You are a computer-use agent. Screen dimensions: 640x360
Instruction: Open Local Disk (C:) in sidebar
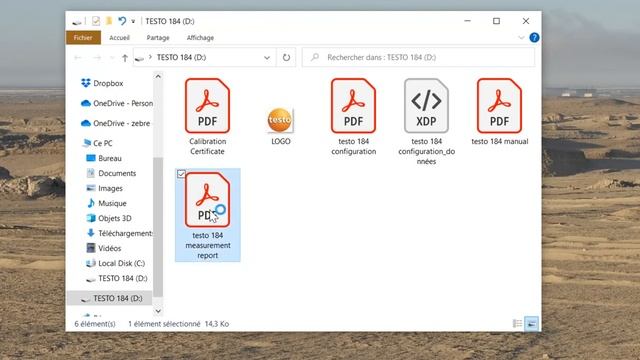point(116,264)
